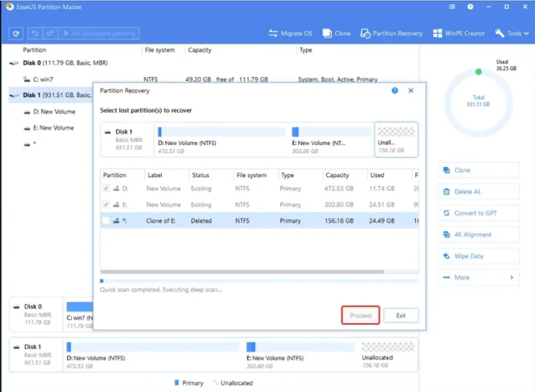Select D: New Volume in main list
The image size is (535, 392).
(x=54, y=111)
